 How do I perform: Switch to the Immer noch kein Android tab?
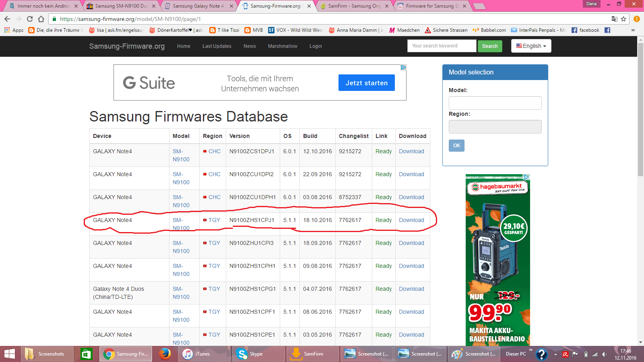click(x=43, y=6)
